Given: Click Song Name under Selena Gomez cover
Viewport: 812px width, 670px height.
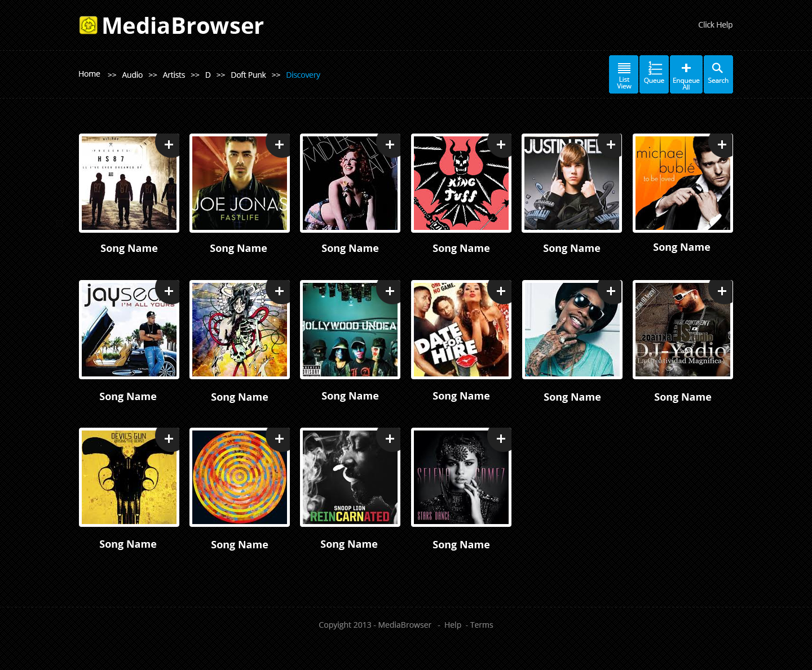Looking at the screenshot, I should point(461,545).
